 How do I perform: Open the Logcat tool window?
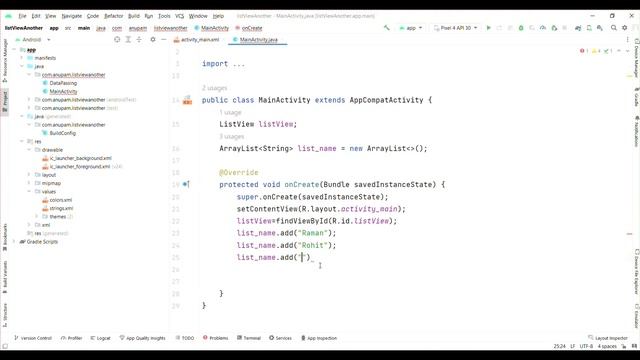(100, 338)
